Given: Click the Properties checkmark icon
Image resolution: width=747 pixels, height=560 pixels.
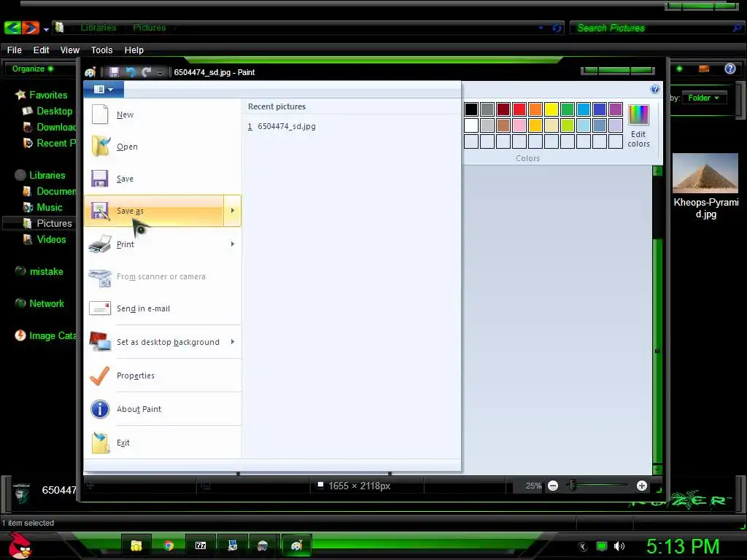Looking at the screenshot, I should [99, 376].
